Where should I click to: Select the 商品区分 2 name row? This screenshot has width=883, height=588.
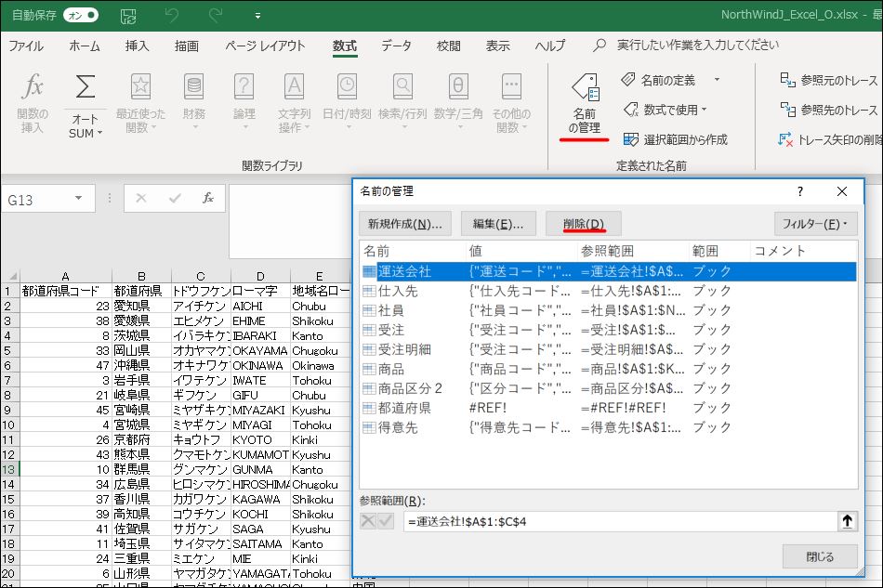[609, 388]
